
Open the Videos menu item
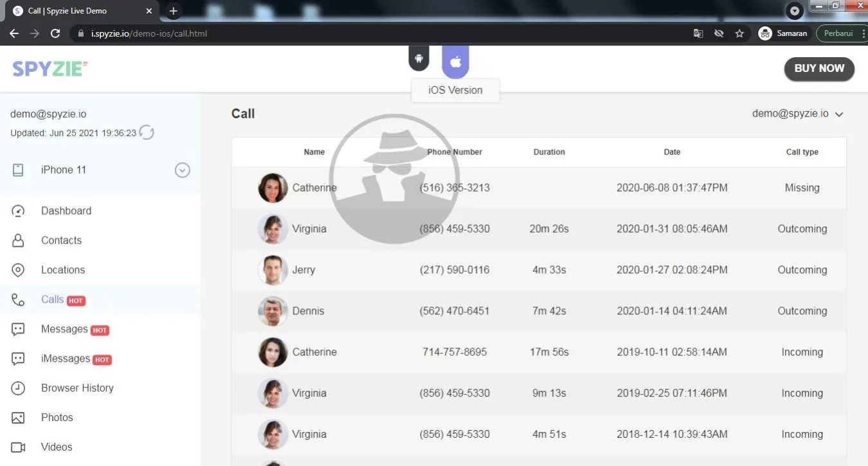click(57, 447)
